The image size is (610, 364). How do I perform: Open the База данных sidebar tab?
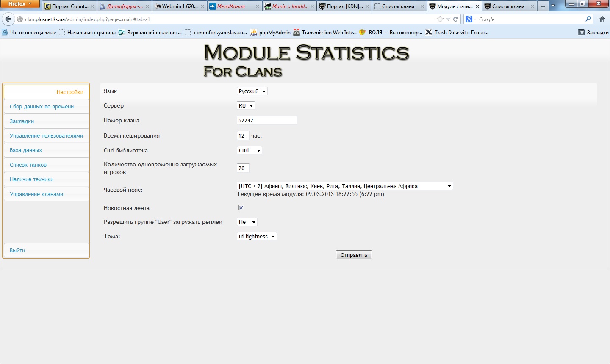point(26,150)
